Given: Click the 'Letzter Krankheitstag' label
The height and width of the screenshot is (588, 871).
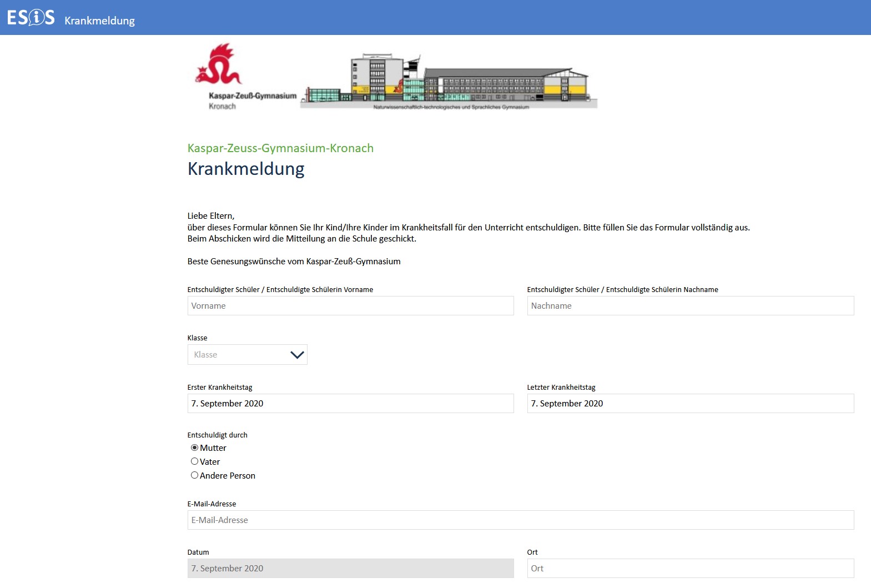Looking at the screenshot, I should [561, 388].
